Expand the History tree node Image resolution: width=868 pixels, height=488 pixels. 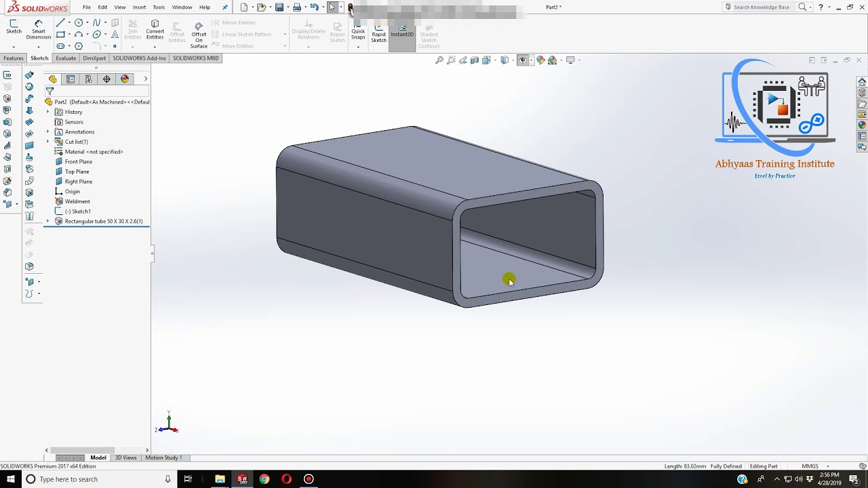(47, 112)
